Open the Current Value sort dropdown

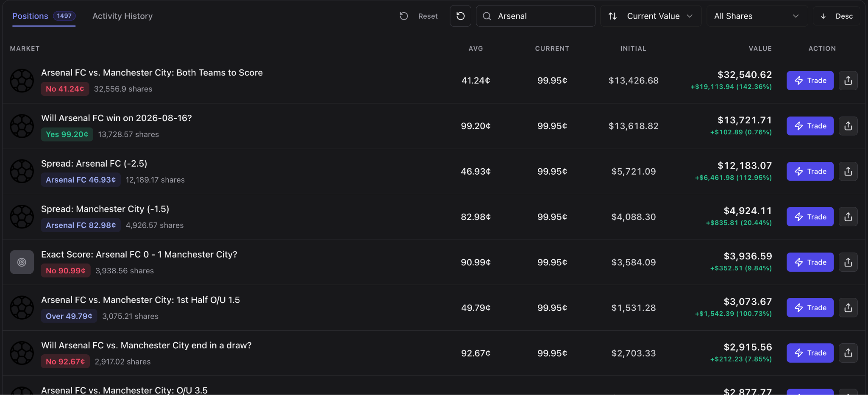pyautogui.click(x=651, y=16)
